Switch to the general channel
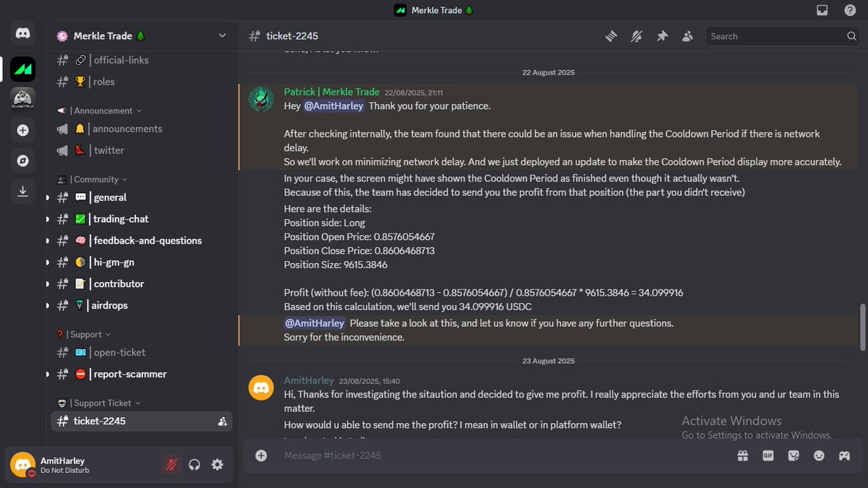868x488 pixels. tap(110, 197)
